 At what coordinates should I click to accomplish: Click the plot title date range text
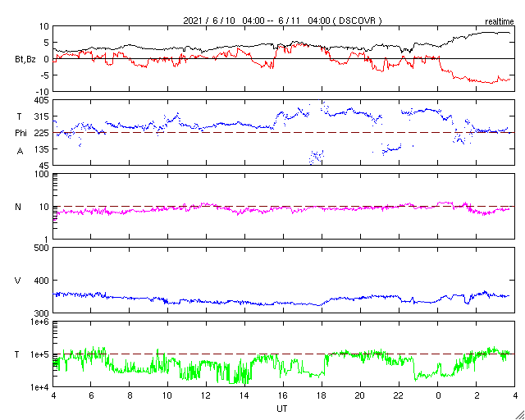click(x=282, y=21)
